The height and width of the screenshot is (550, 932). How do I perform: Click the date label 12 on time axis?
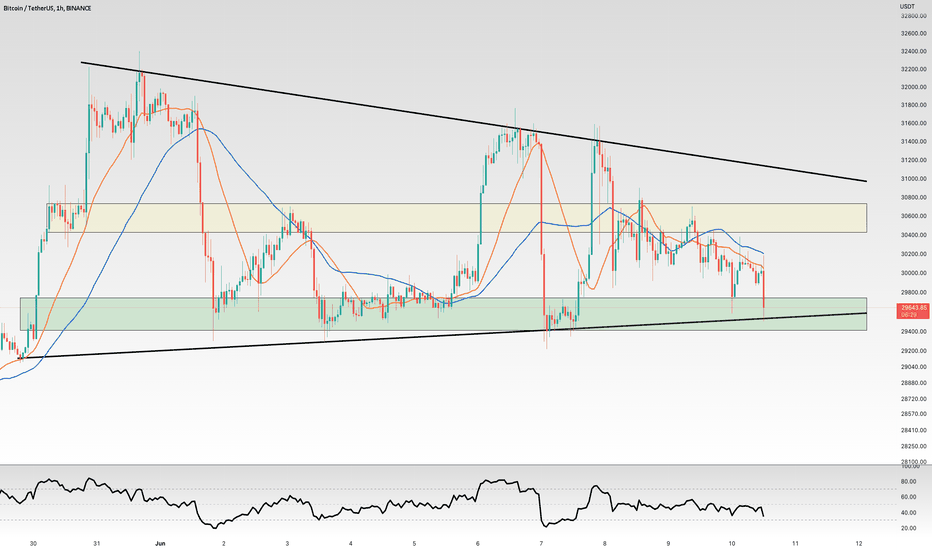point(859,543)
